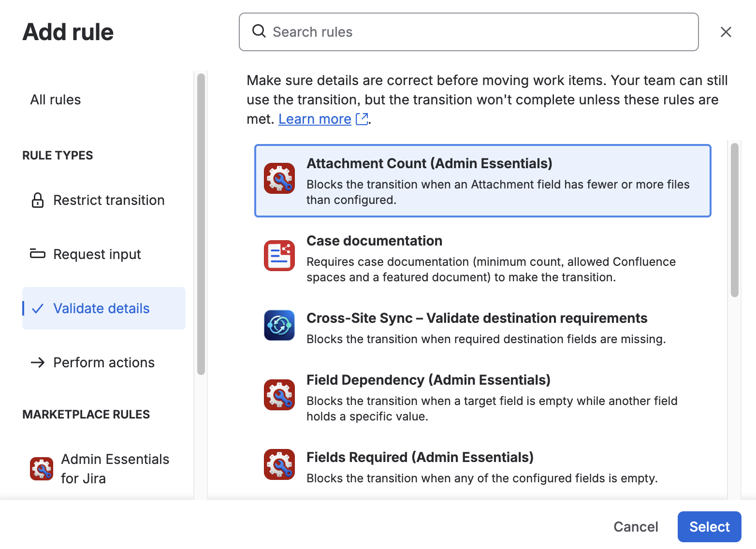
Task: Click the input field icon beside Request input
Action: 38,254
